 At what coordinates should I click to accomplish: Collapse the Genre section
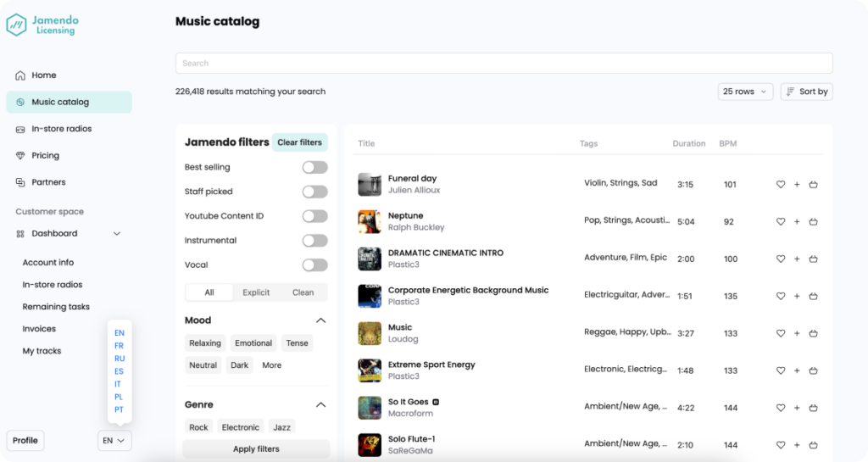pos(320,405)
